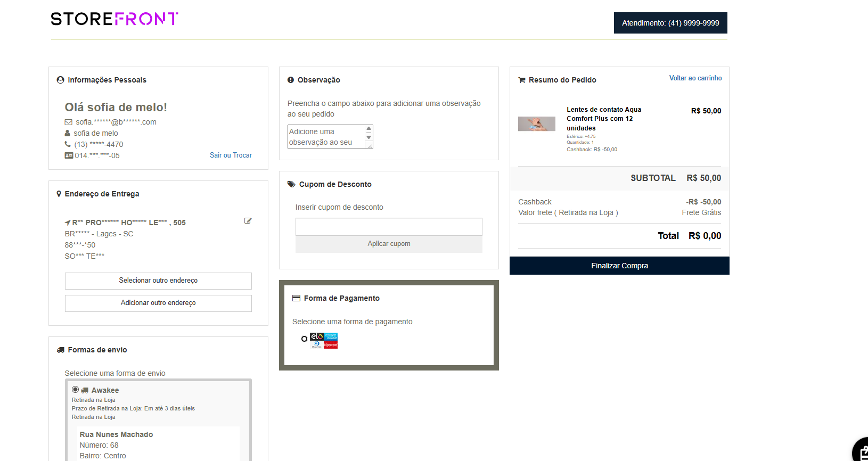The width and height of the screenshot is (868, 461).
Task: Click the Número: 68 line
Action: [99, 445]
